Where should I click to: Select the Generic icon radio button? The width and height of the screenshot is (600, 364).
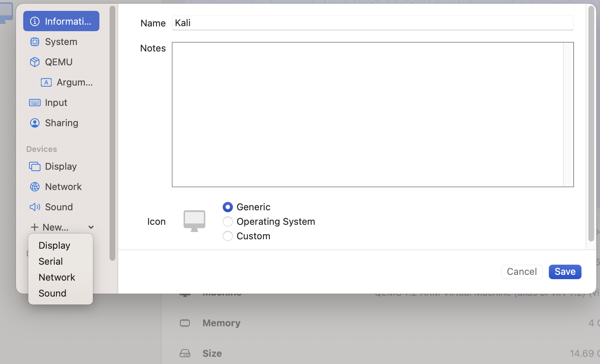point(228,207)
